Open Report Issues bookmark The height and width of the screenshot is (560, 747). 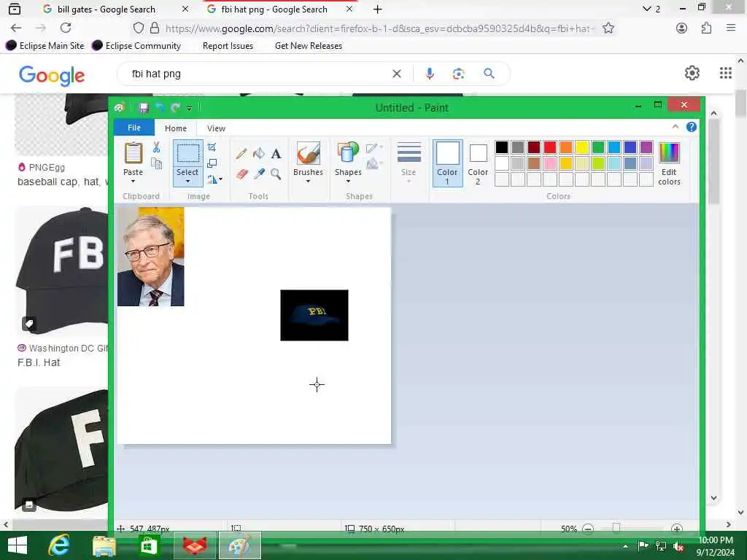click(x=228, y=46)
